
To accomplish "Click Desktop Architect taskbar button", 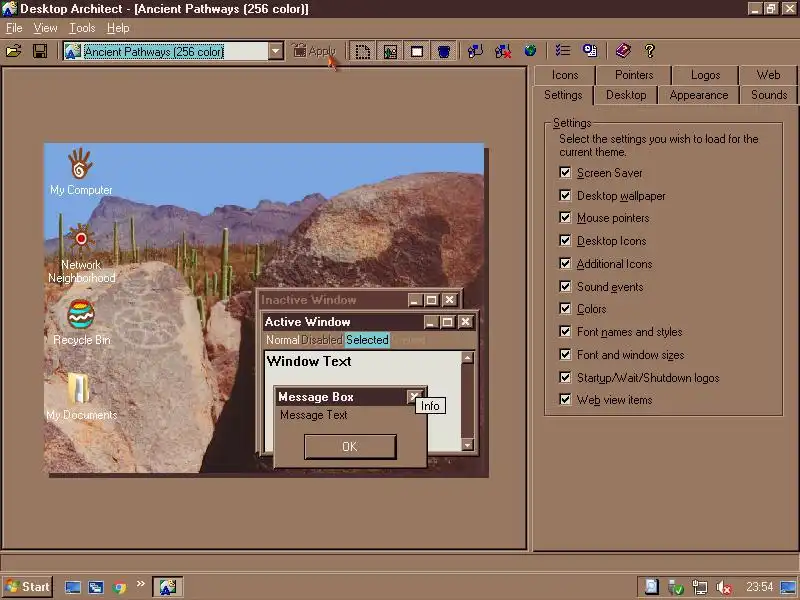I will [x=168, y=587].
